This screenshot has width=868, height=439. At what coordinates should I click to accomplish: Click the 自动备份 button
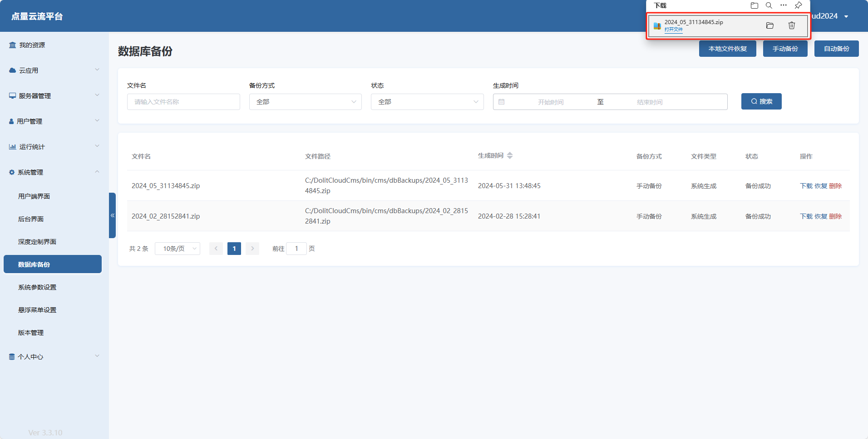[836, 49]
